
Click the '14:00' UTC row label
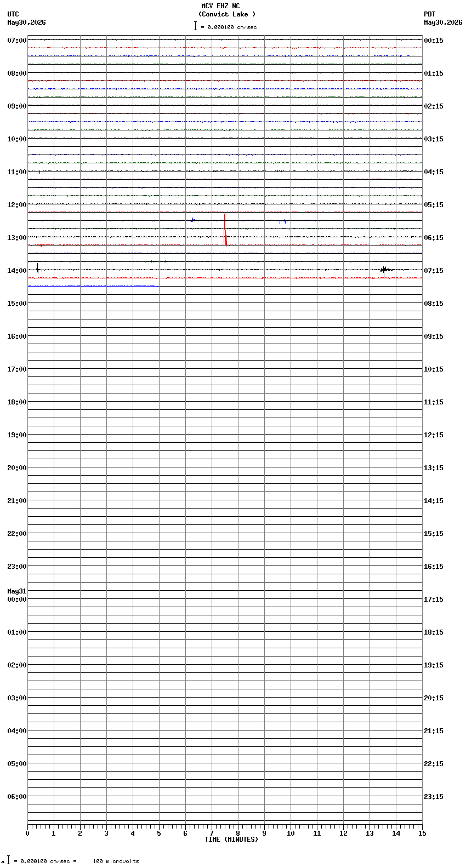(17, 271)
